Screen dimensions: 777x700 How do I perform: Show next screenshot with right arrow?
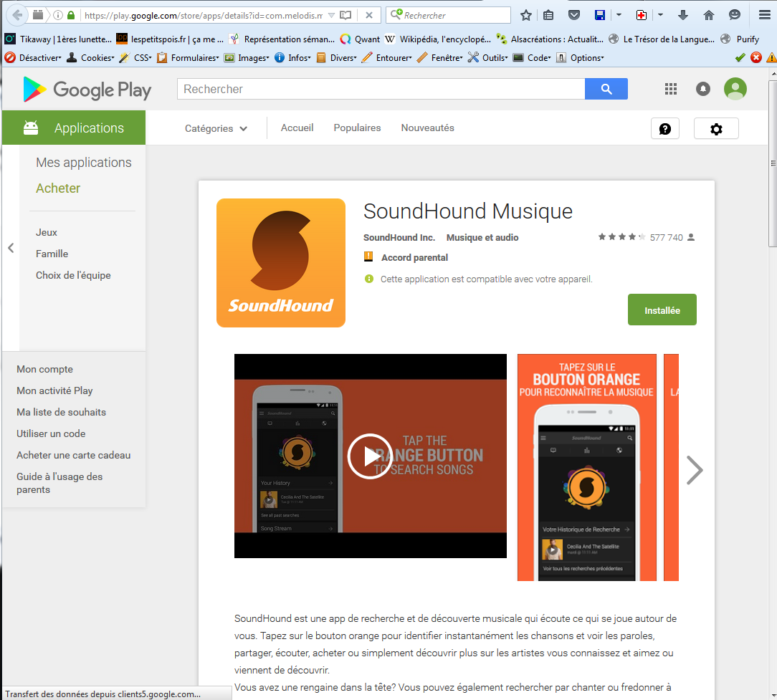(x=694, y=470)
